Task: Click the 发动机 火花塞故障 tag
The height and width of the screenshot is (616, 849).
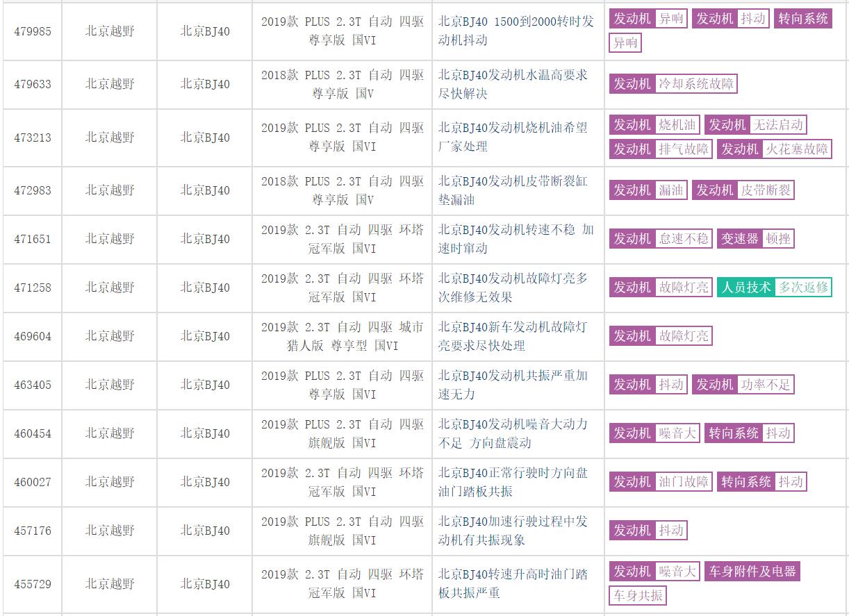Action: coord(775,149)
